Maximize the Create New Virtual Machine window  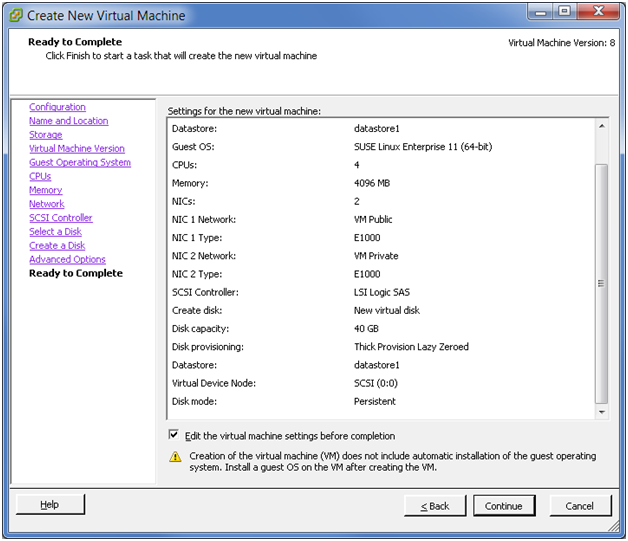click(565, 12)
